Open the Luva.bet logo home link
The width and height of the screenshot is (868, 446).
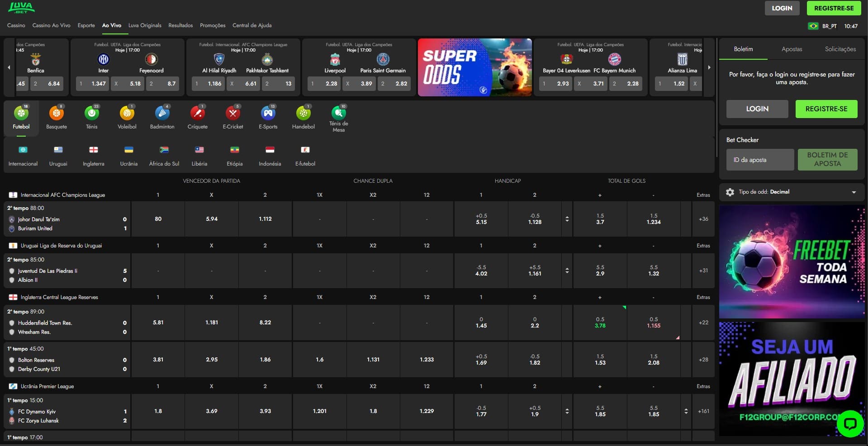pyautogui.click(x=21, y=8)
